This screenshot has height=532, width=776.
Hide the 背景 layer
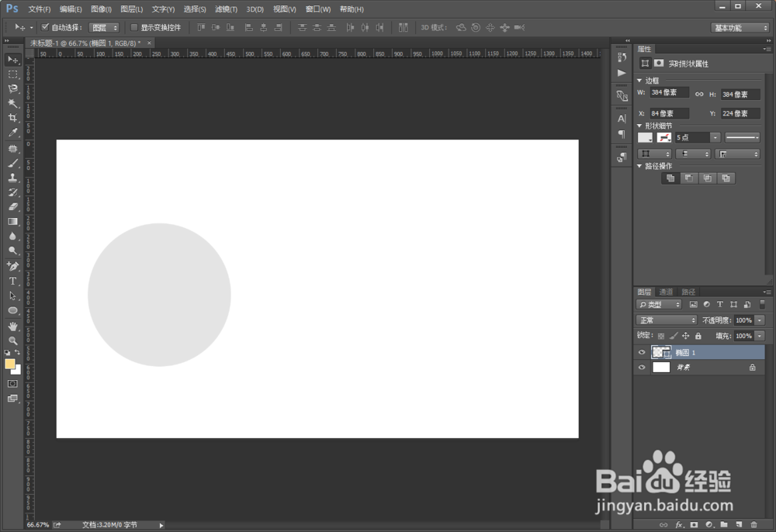click(642, 368)
